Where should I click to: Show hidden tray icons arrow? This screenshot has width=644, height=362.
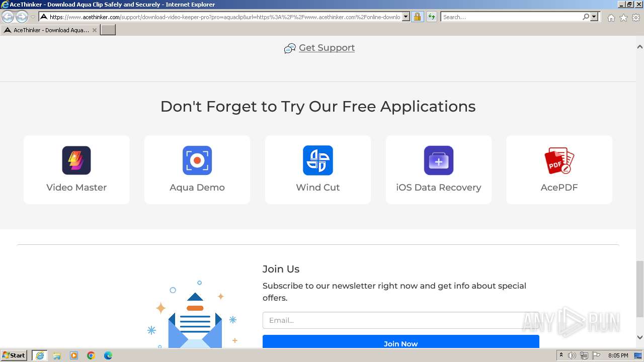(561, 355)
